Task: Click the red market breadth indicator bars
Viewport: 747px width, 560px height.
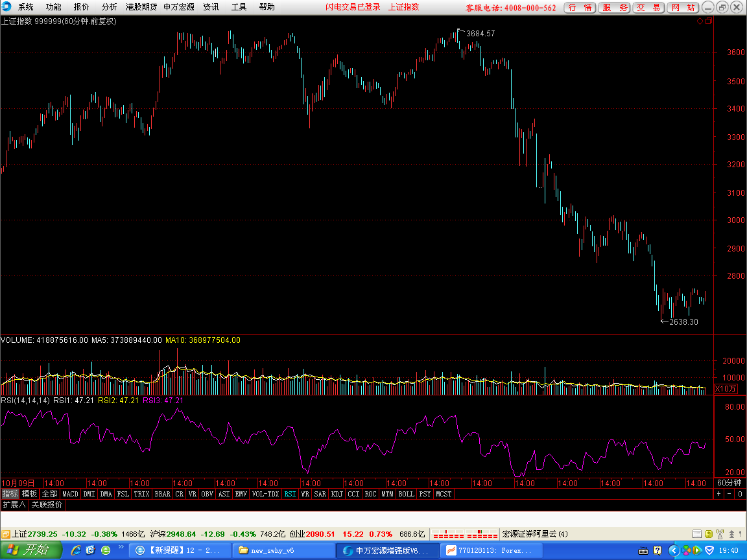Action: 464,534
